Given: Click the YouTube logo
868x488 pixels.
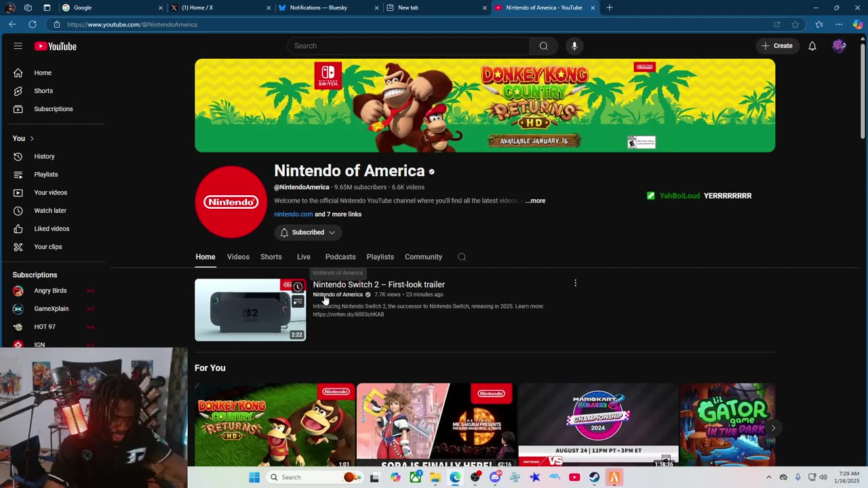Looking at the screenshot, I should [x=56, y=46].
